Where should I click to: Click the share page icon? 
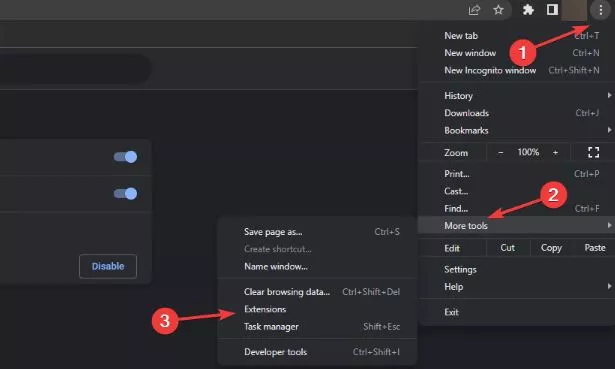pos(474,10)
